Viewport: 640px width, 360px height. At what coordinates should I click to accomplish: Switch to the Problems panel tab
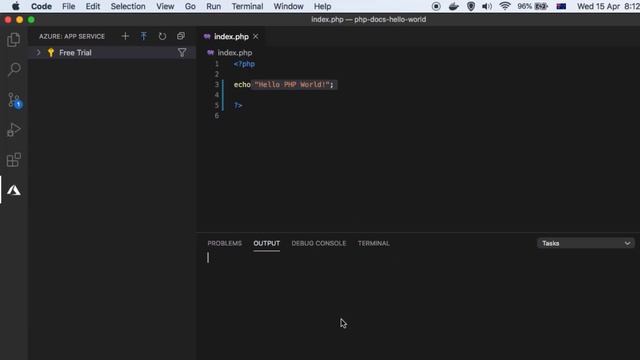coord(224,243)
